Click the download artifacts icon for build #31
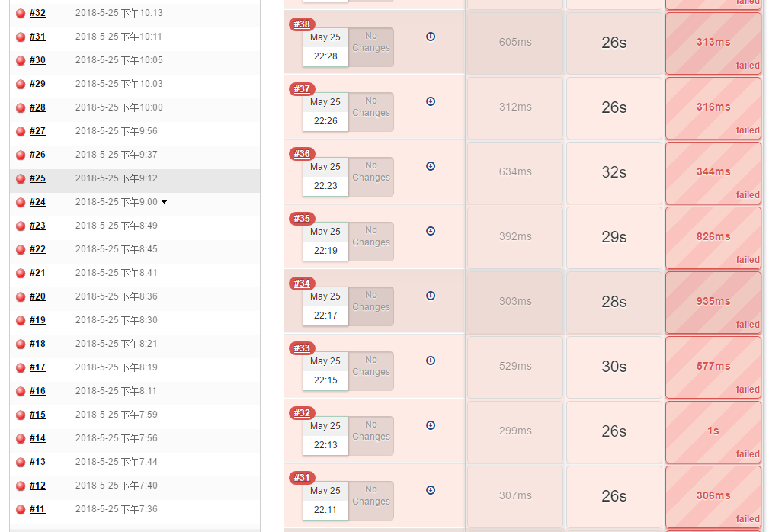The image size is (769, 532). click(x=431, y=490)
